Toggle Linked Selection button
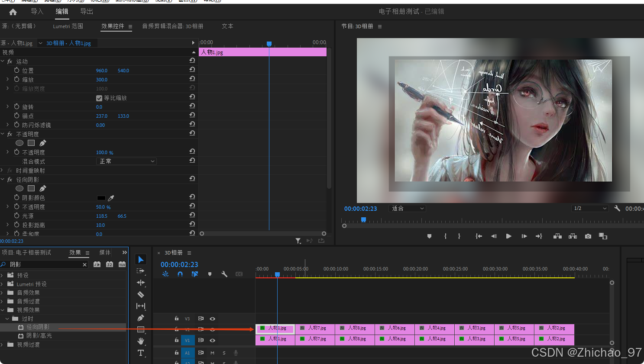Image resolution: width=644 pixels, height=364 pixels. click(x=195, y=274)
